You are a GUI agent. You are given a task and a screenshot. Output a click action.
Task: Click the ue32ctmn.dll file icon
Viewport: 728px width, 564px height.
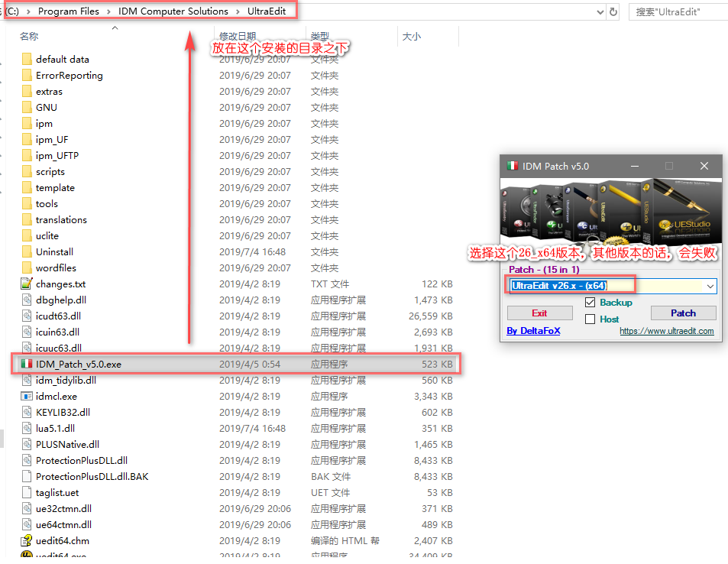(27, 508)
